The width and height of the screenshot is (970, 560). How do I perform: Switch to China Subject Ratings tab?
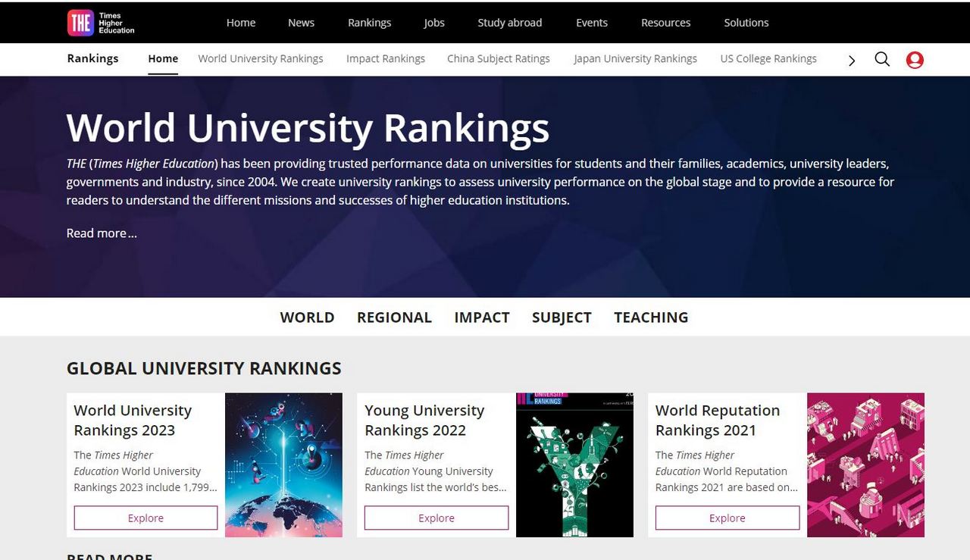click(499, 58)
